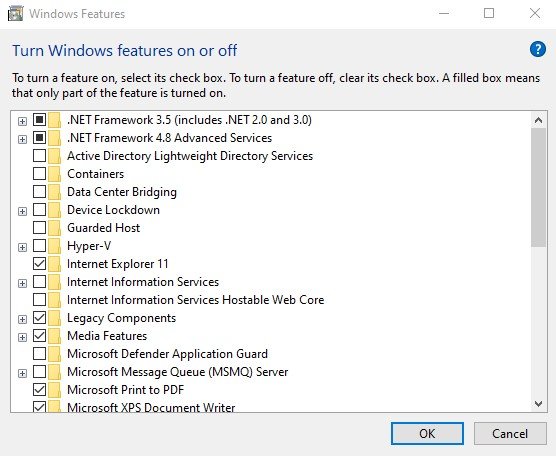This screenshot has height=456, width=556.
Task: Click the Media Features folder icon
Action: (x=55, y=336)
